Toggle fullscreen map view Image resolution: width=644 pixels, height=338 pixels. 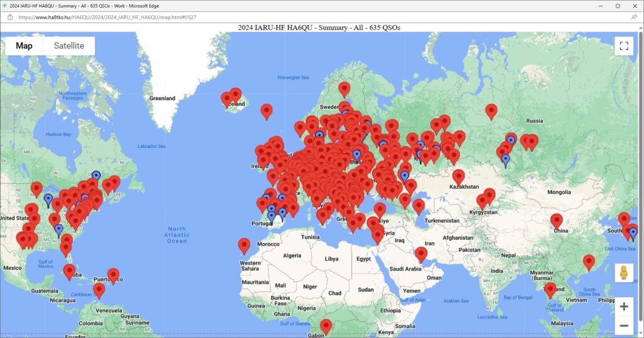click(x=623, y=46)
